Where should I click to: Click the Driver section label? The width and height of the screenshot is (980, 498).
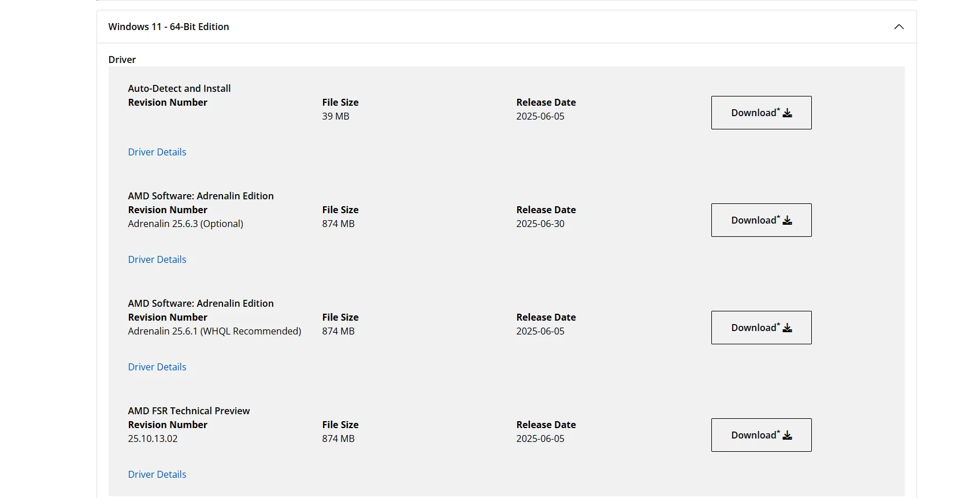[x=122, y=60]
